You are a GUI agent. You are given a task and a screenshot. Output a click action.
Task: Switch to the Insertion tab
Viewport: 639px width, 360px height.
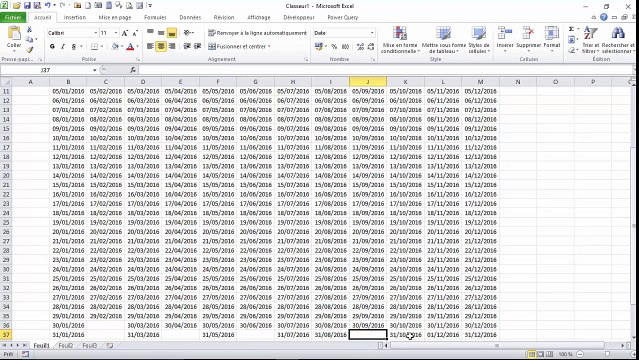[x=75, y=18]
